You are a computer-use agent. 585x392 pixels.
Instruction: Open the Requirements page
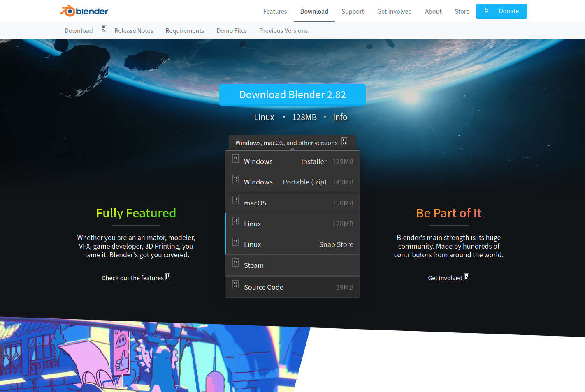185,31
